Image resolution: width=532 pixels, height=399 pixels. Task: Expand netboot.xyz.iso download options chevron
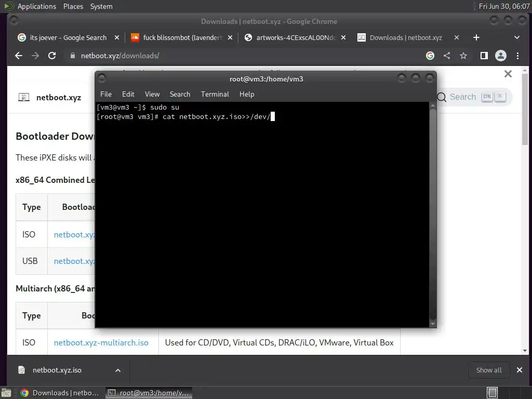(x=118, y=370)
